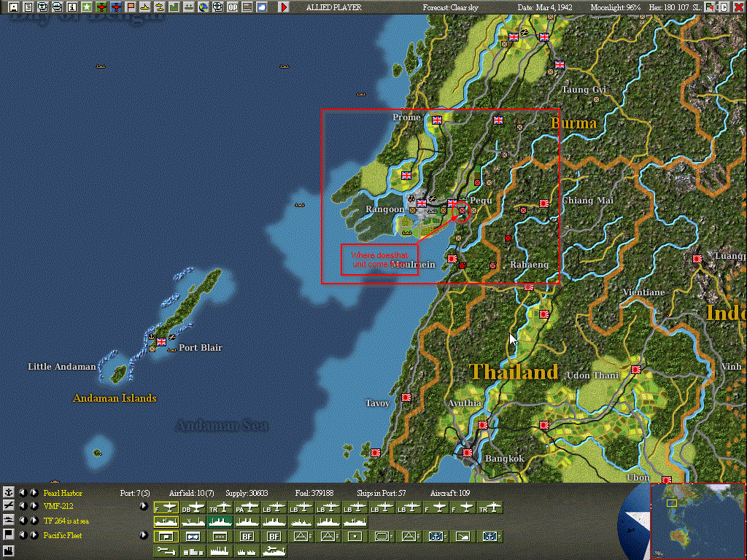
Task: Open the single yellow ship list icon
Action: coord(145,7)
